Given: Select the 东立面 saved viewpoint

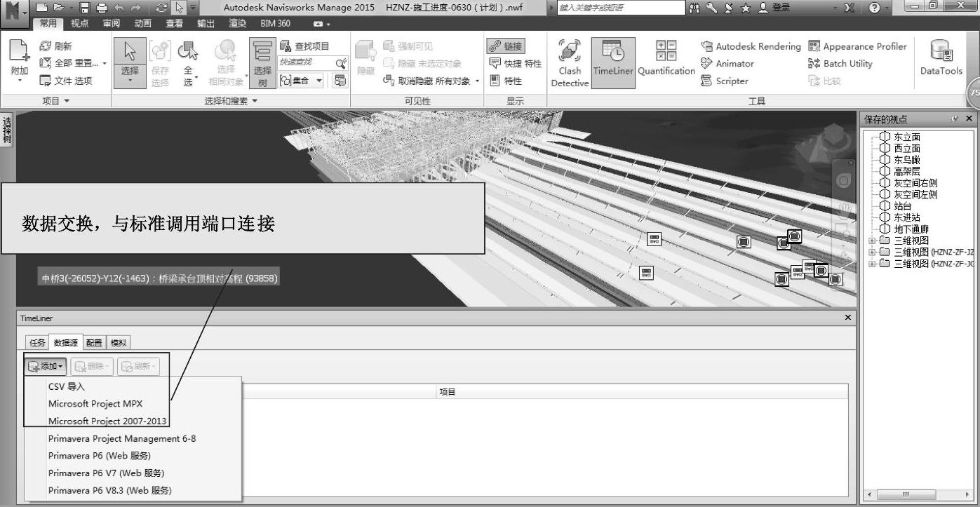Looking at the screenshot, I should pyautogui.click(x=907, y=137).
